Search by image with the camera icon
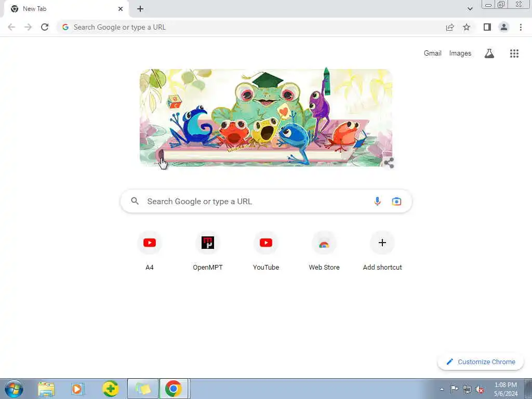The image size is (532, 399). pyautogui.click(x=396, y=201)
